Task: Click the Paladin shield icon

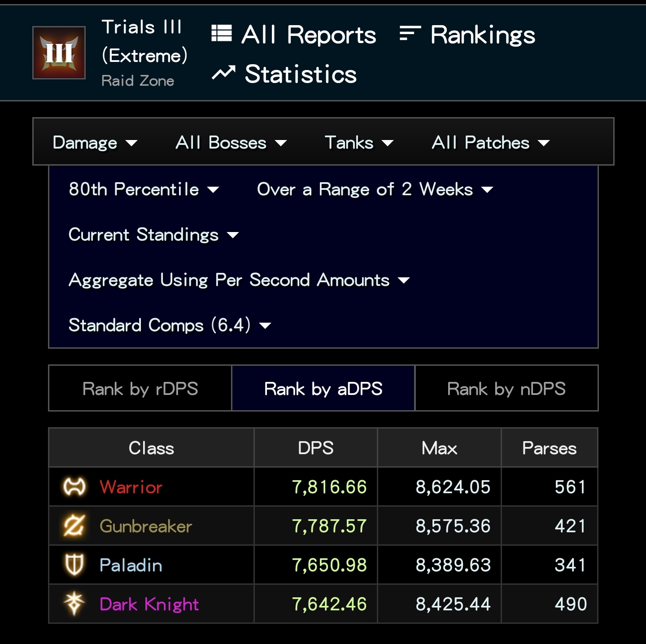Action: [74, 565]
